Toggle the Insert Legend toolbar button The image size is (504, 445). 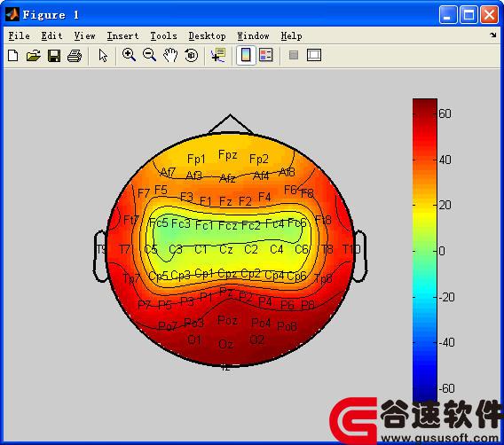point(266,55)
